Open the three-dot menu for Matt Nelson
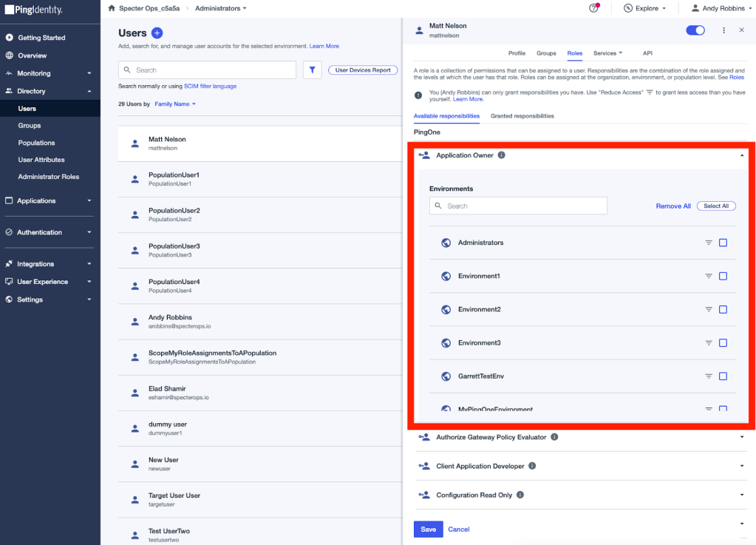 click(x=723, y=30)
